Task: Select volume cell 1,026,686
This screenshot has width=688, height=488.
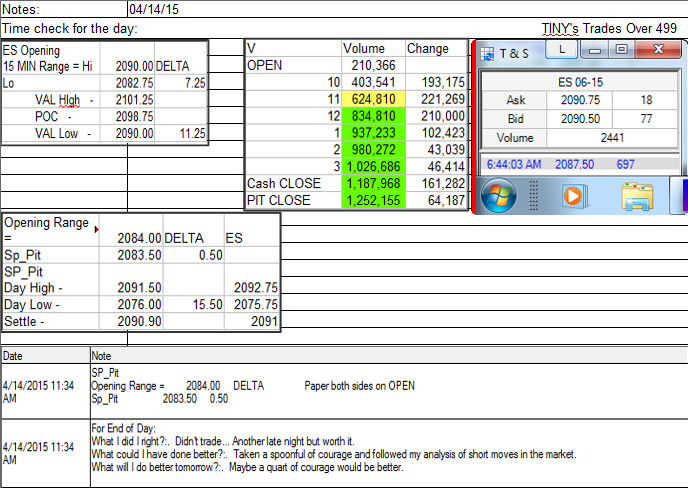Action: click(373, 166)
